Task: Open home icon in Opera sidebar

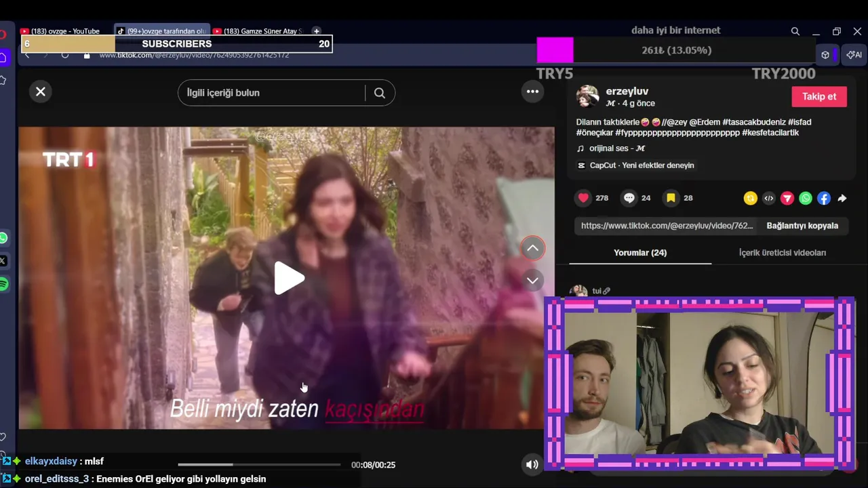Action: [x=3, y=58]
